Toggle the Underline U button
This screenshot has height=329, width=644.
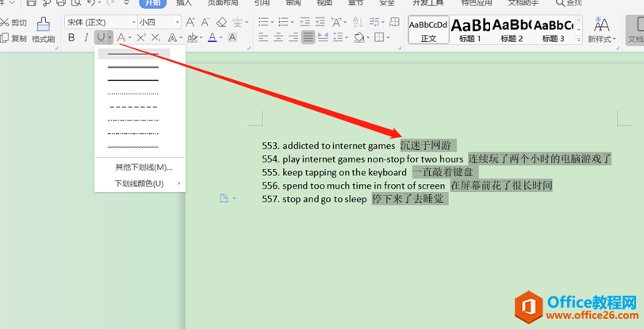click(x=101, y=38)
